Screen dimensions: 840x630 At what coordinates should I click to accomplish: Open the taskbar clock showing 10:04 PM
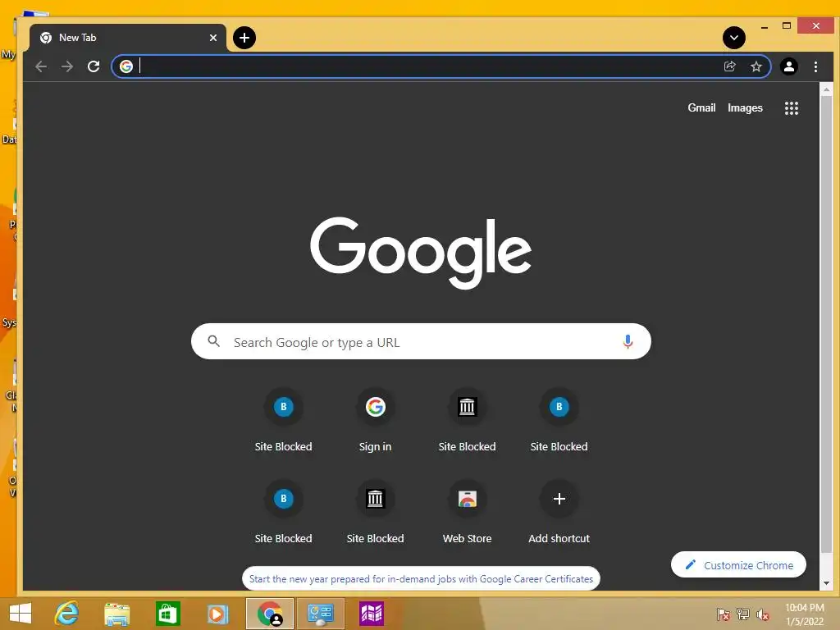pyautogui.click(x=804, y=614)
